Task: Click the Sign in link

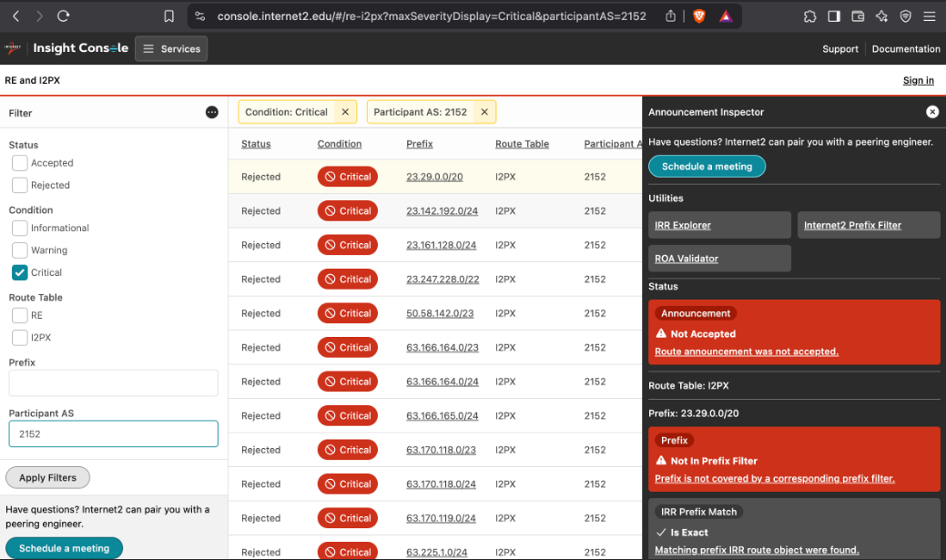Action: point(918,80)
